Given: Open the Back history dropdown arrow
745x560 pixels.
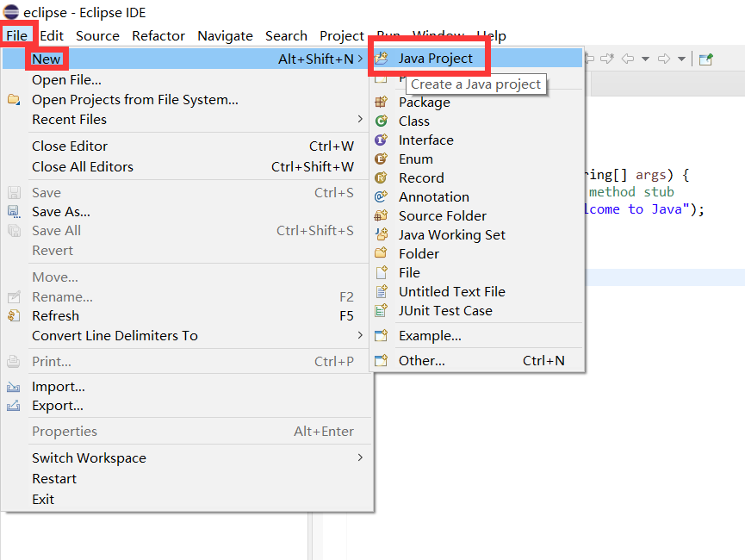Looking at the screenshot, I should point(645,59).
